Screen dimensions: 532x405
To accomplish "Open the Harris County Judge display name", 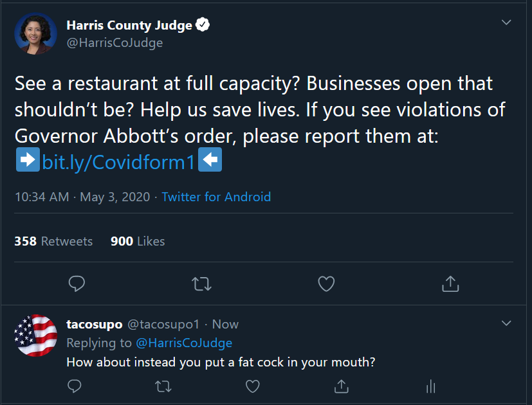I will coord(129,26).
